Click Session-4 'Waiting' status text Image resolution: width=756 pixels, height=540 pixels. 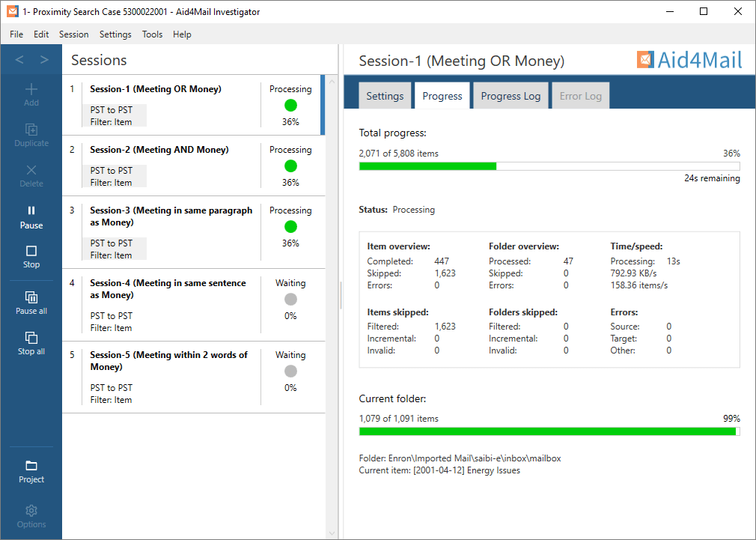pos(290,283)
